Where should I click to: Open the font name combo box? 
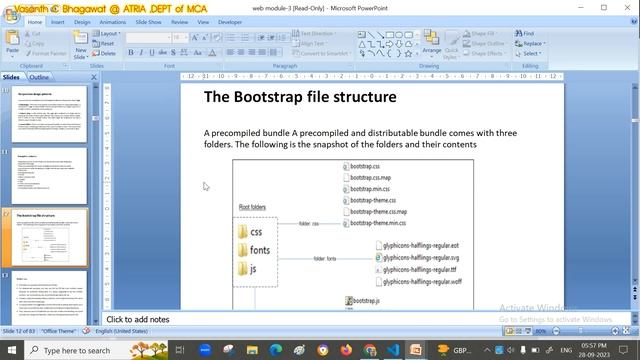(x=149, y=38)
